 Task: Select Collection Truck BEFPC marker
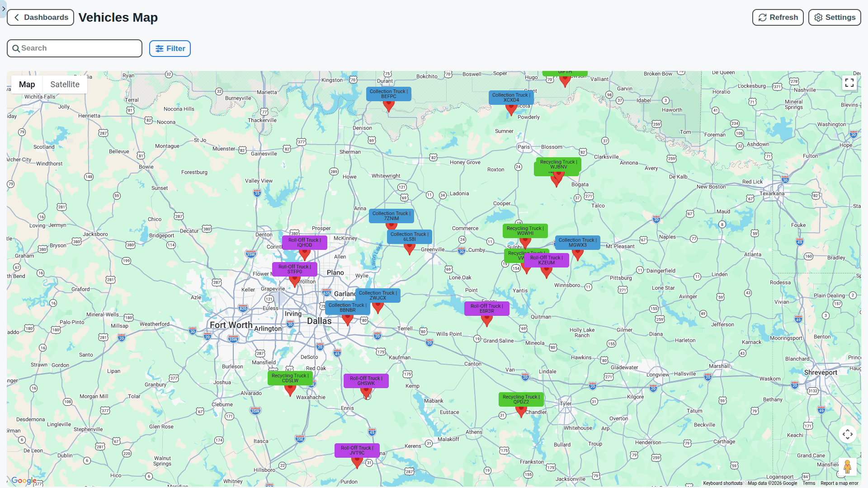(x=388, y=106)
